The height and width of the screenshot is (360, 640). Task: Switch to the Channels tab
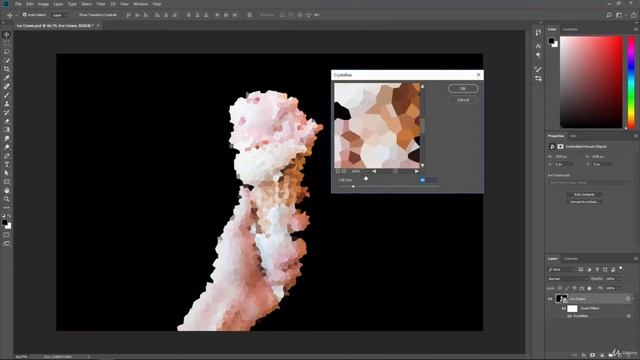pos(571,259)
